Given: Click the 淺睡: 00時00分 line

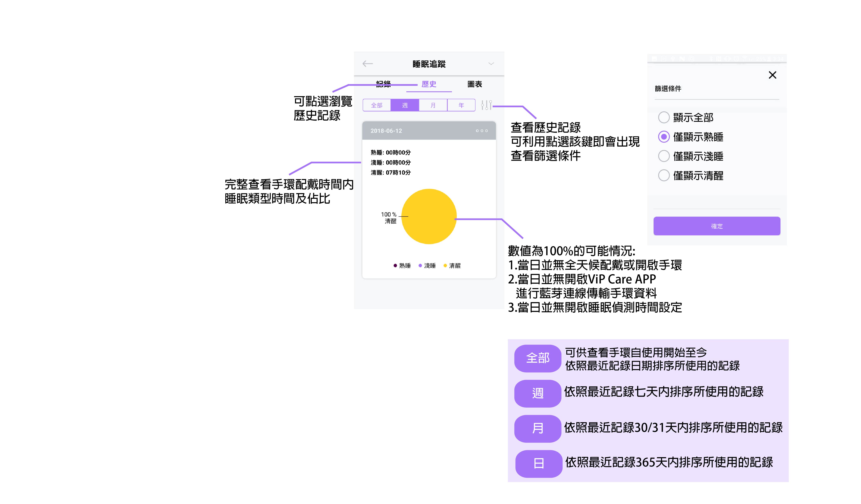Looking at the screenshot, I should pyautogui.click(x=390, y=162).
